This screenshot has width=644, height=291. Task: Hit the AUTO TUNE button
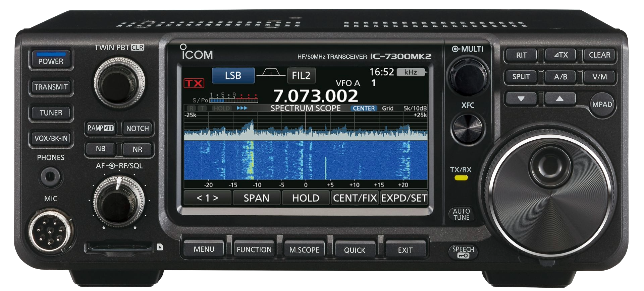click(x=462, y=214)
